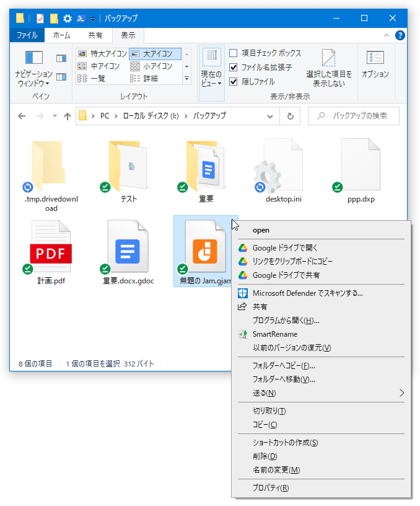Choose ショートカットの作成(S)
The width and height of the screenshot is (420, 506).
click(321, 442)
